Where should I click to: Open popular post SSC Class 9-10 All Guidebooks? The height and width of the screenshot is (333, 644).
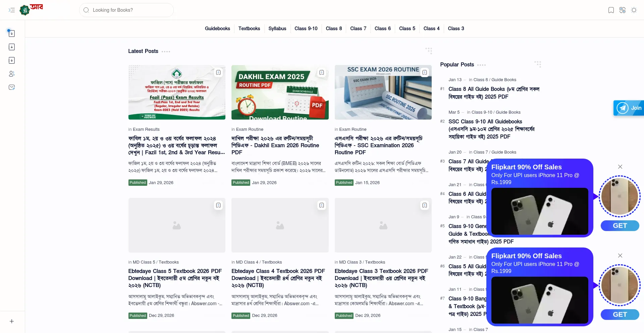pos(492,129)
